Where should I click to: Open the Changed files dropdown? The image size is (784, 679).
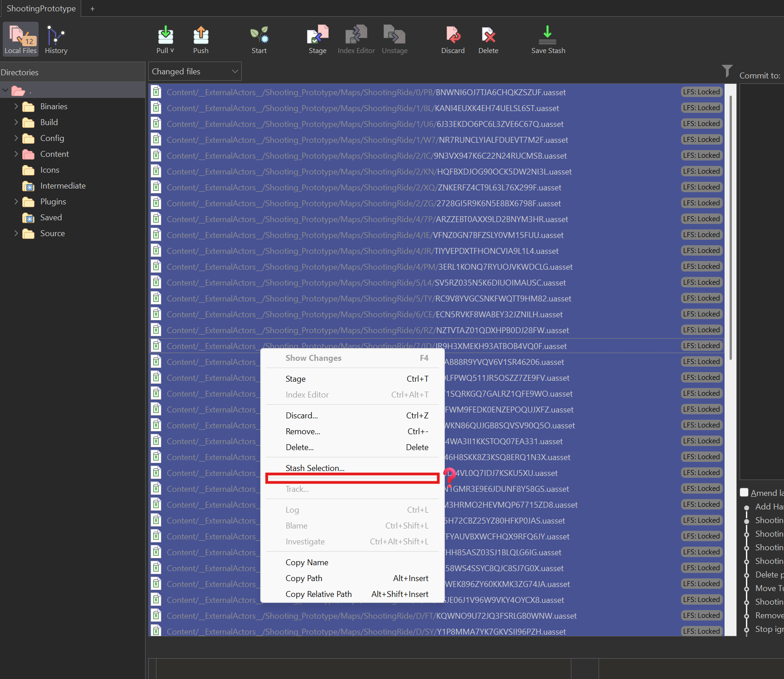(195, 72)
